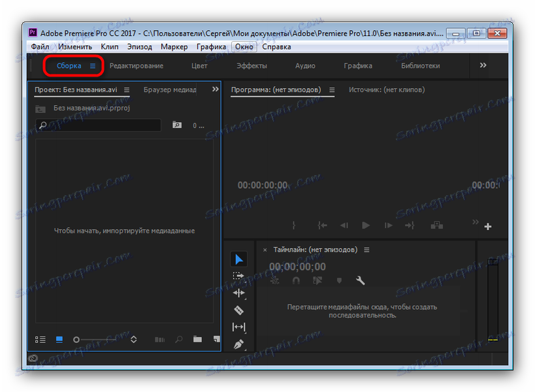Click the project search field

click(x=98, y=125)
